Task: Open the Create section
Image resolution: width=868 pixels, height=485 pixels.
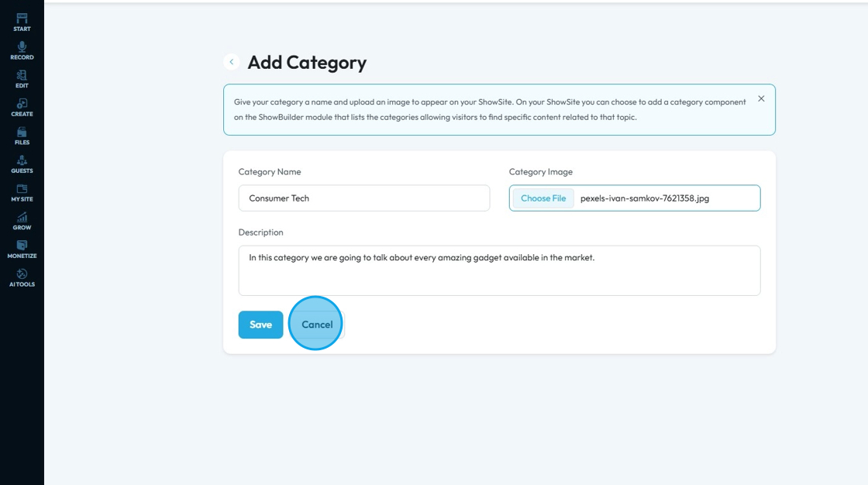Action: click(x=22, y=107)
